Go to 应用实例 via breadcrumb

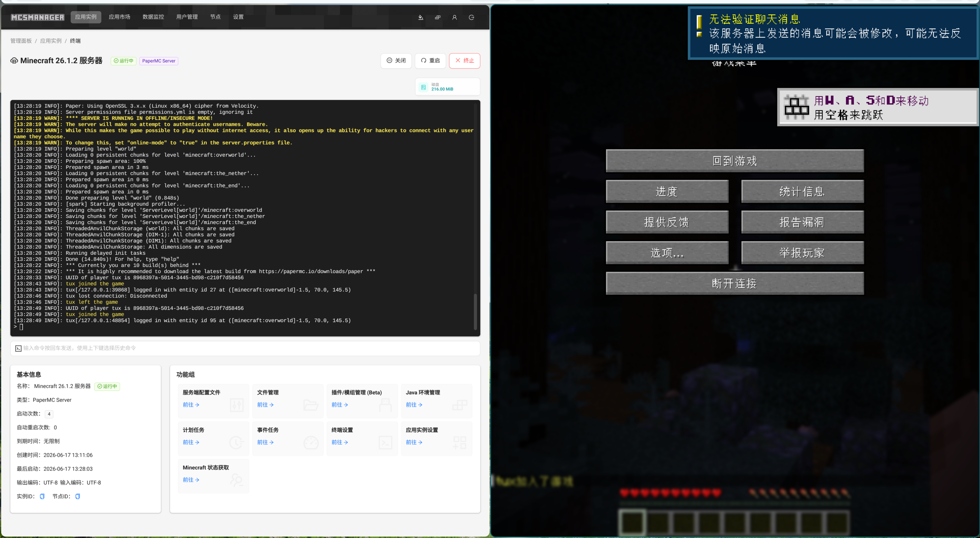click(x=51, y=41)
